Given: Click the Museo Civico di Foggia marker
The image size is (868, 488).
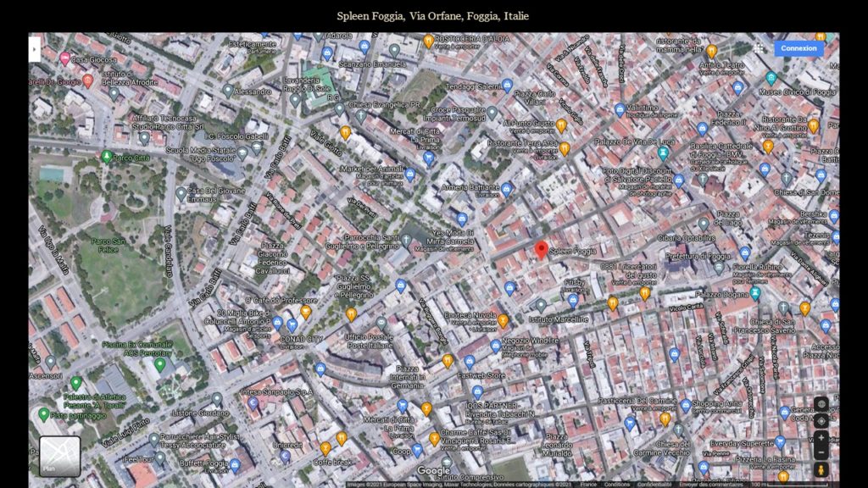Looking at the screenshot, I should 771,78.
